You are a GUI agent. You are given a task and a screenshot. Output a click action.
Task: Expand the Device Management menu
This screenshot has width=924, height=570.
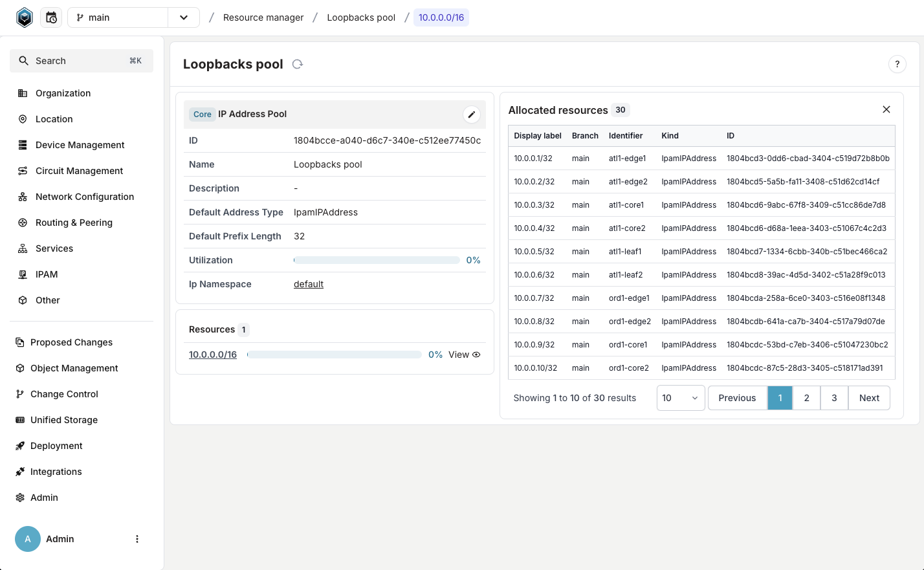(80, 145)
